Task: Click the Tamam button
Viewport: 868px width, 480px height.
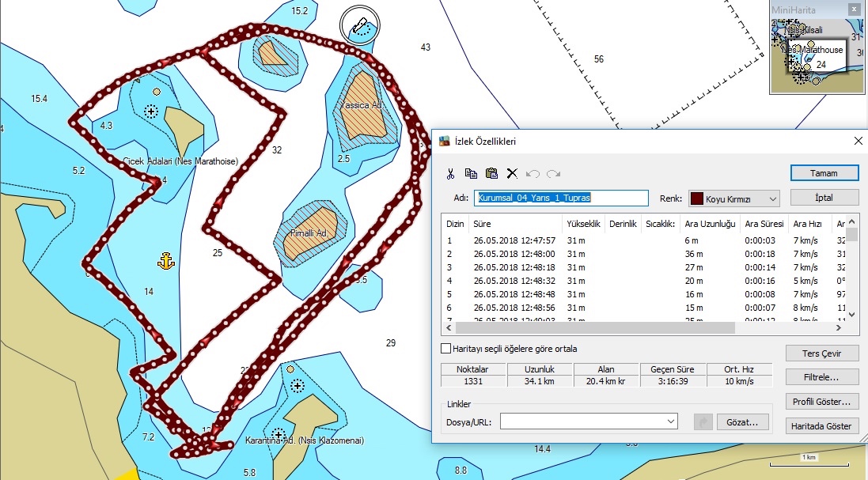Action: point(824,173)
